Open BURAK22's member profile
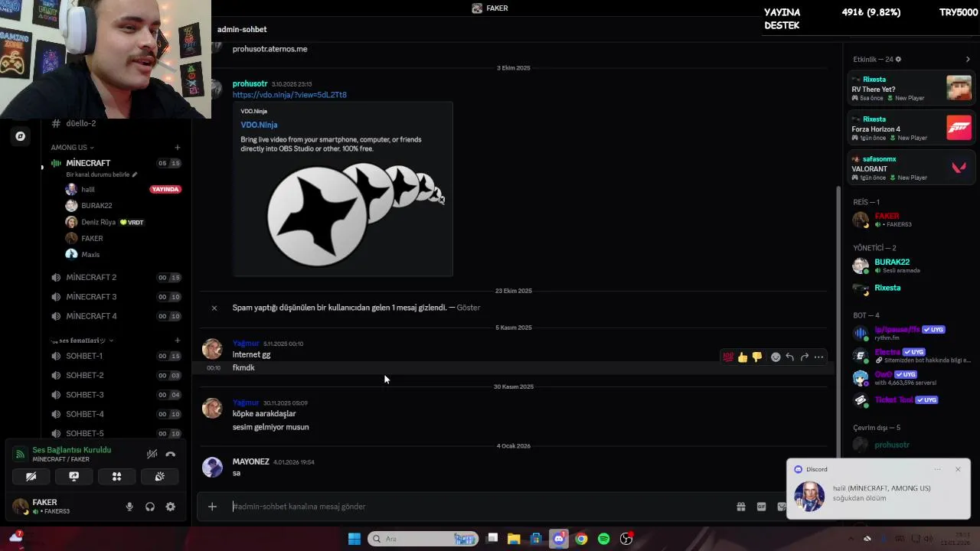This screenshot has height=551, width=980. [x=911, y=266]
